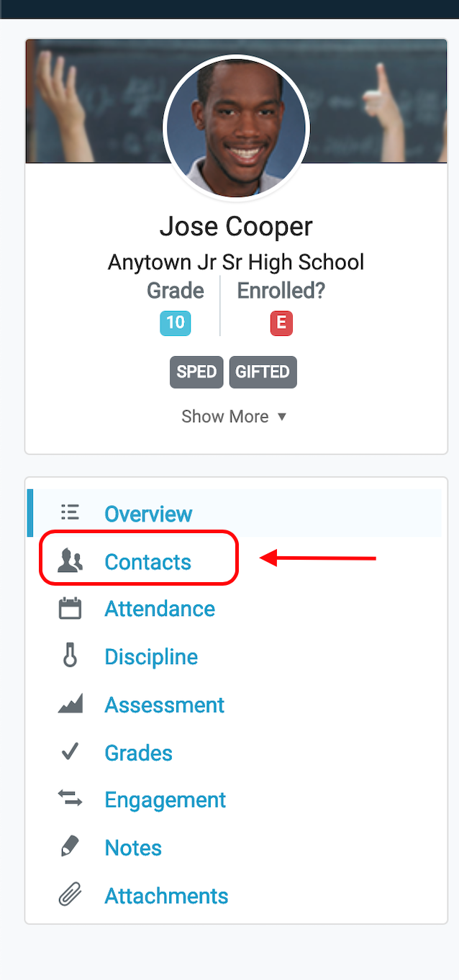The image size is (459, 980).
Task: Click the Engagement arrows icon
Action: (x=70, y=798)
